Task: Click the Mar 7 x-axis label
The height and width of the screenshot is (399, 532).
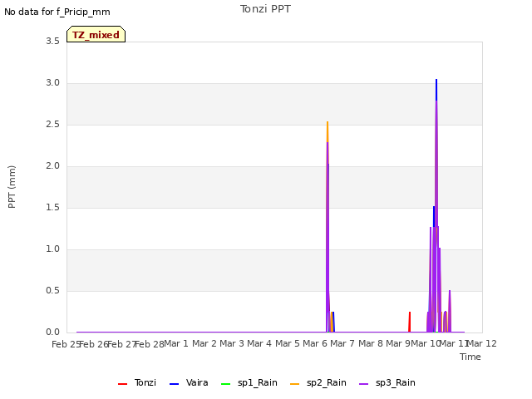Action: (342, 343)
